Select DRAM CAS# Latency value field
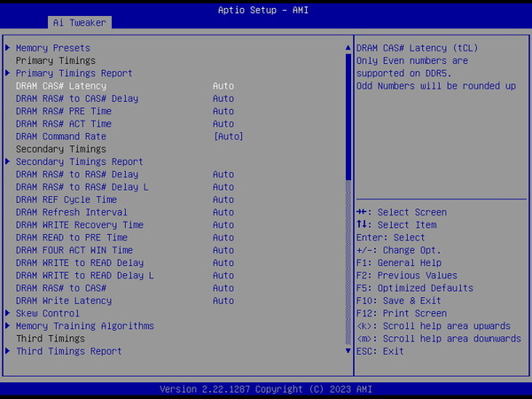 click(x=223, y=86)
